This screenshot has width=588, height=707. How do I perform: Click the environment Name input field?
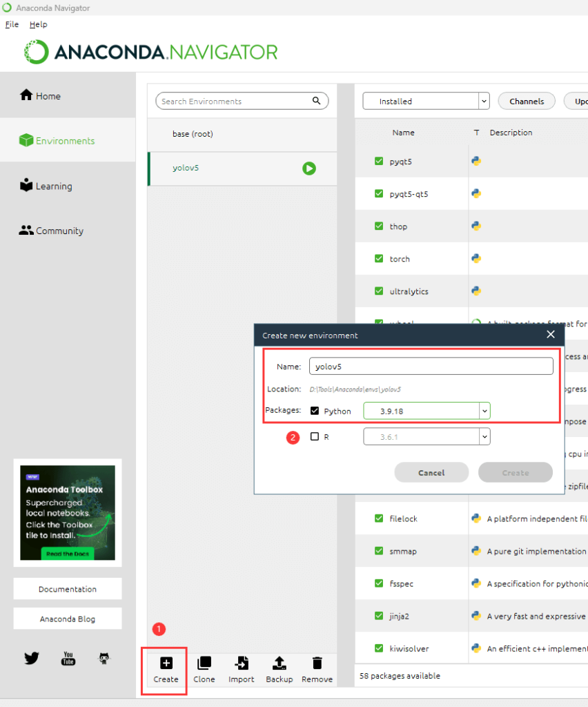[431, 366]
